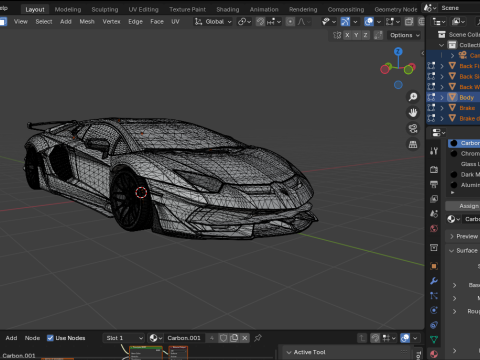Open the Select menu

coord(44,22)
